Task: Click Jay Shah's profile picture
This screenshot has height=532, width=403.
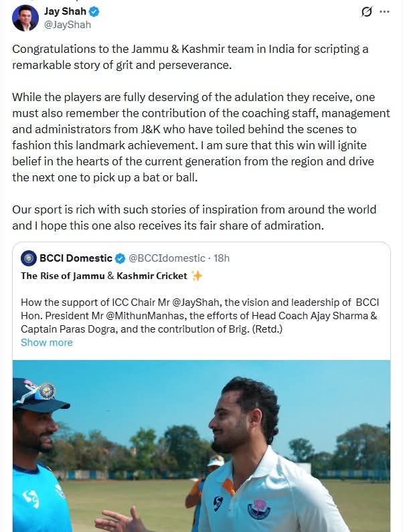Action: click(25, 17)
